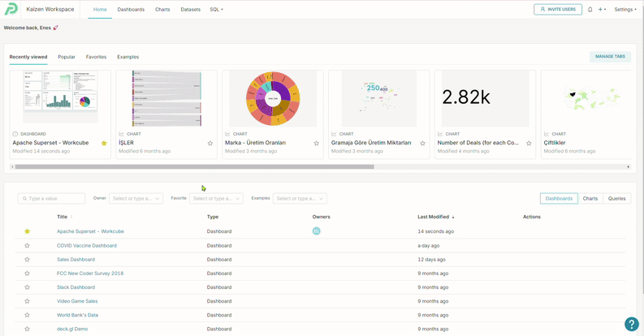Favorite the İŞLER chart card star

210,143
